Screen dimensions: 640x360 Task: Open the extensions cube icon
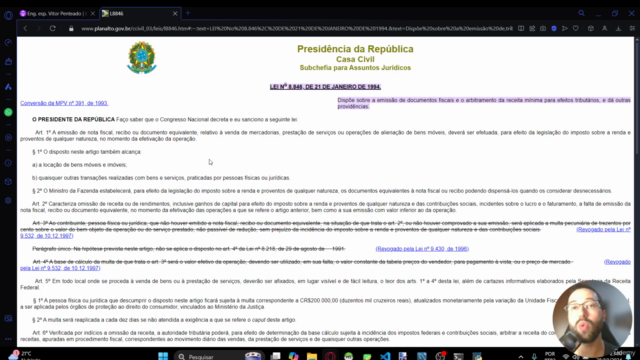click(591, 29)
